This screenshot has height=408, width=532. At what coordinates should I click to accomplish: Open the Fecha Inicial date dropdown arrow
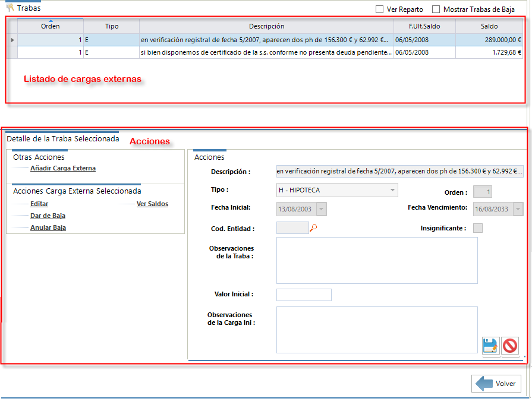click(322, 209)
